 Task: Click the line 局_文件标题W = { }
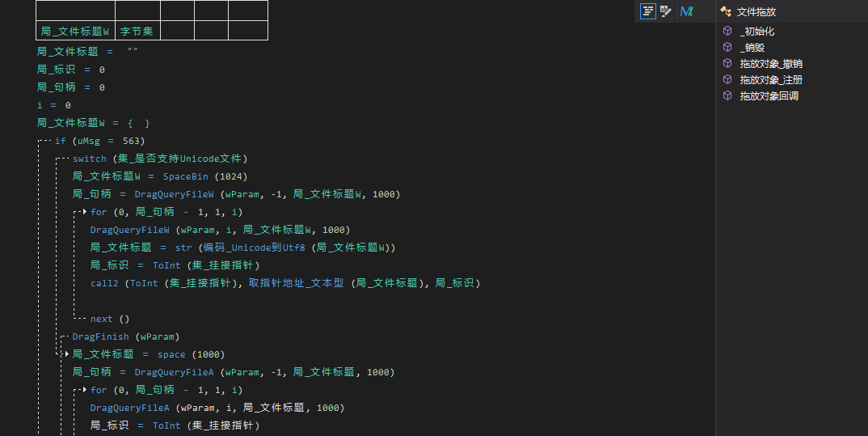click(94, 123)
